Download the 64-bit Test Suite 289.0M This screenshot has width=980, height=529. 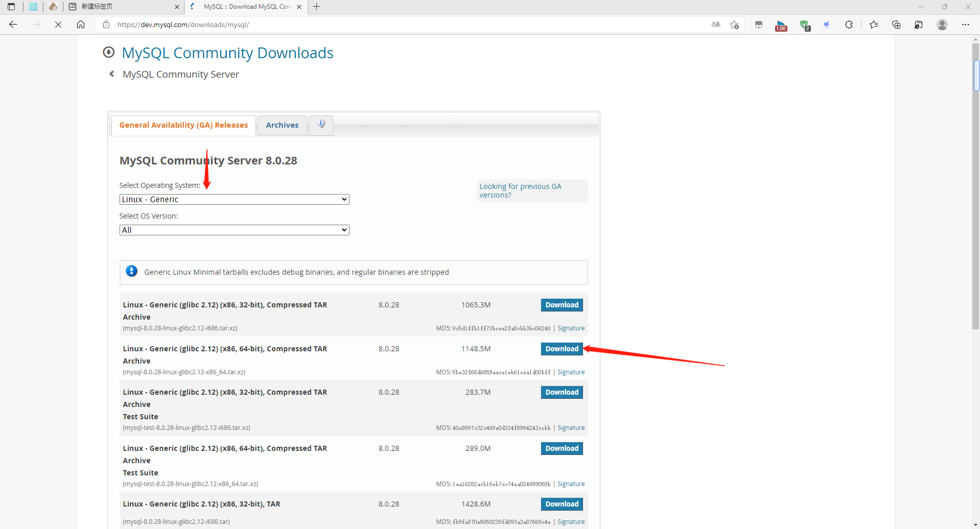click(x=562, y=448)
